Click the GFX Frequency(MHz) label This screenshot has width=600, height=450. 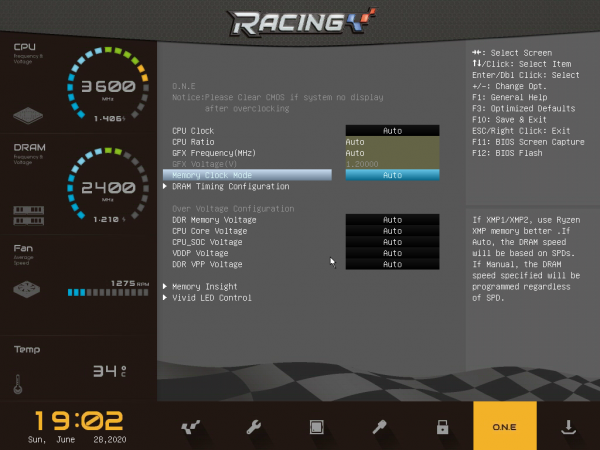click(214, 153)
